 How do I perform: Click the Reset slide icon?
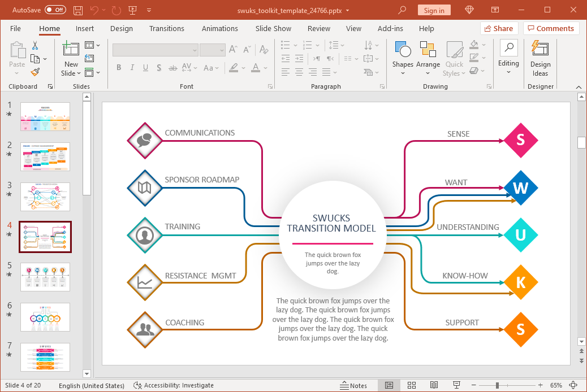click(x=89, y=58)
